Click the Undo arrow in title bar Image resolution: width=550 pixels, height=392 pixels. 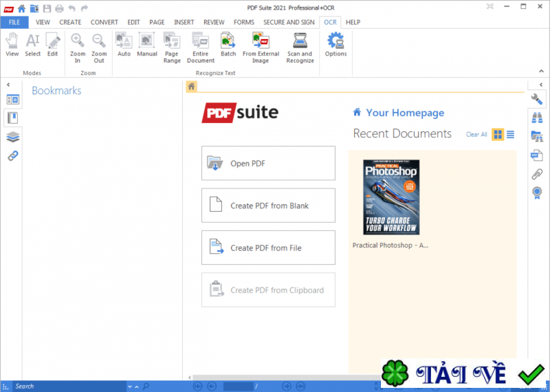pos(72,8)
